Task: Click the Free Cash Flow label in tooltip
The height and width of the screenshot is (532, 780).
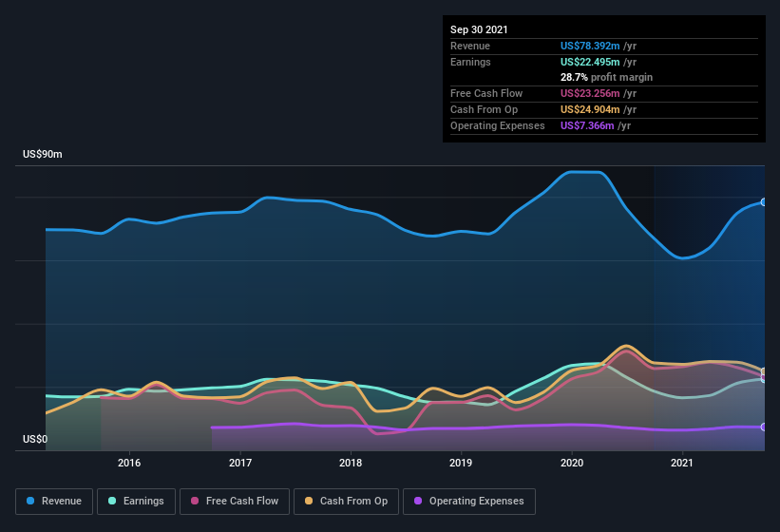Action: click(x=486, y=93)
